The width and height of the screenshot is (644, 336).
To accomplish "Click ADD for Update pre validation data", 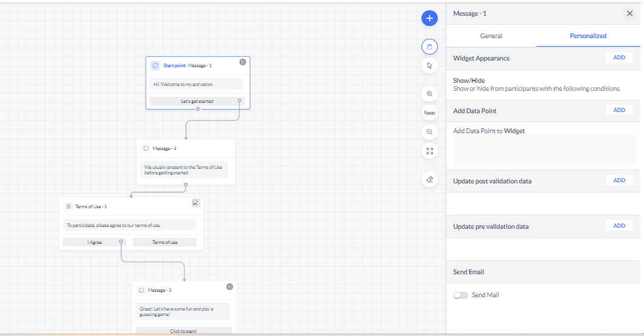I will click(619, 226).
